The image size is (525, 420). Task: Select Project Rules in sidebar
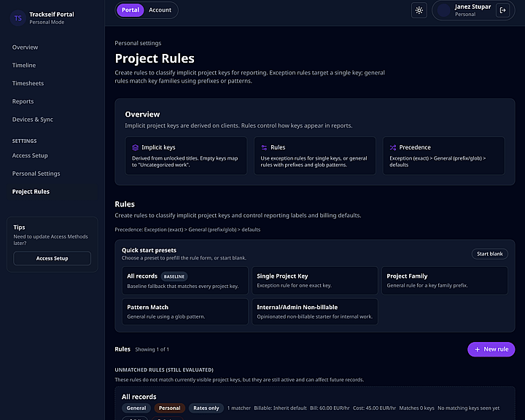coord(31,192)
